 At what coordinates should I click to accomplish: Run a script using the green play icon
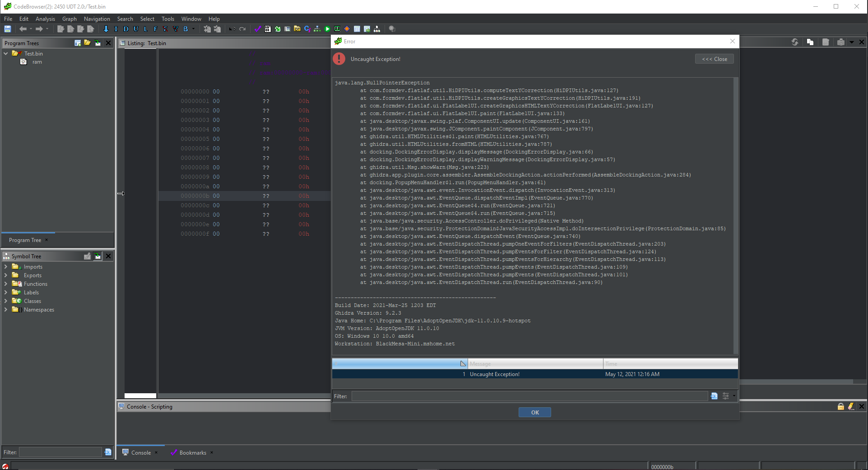pos(327,29)
